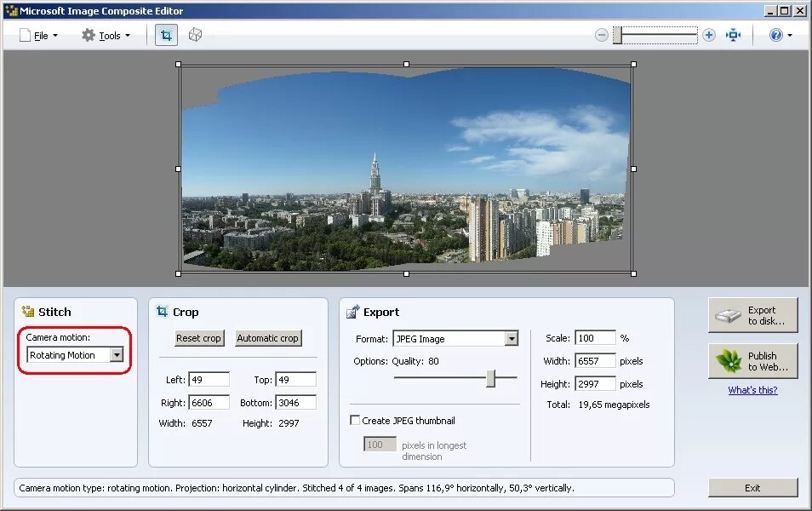Click the 3D projection cube icon
812x511 pixels.
[195, 35]
